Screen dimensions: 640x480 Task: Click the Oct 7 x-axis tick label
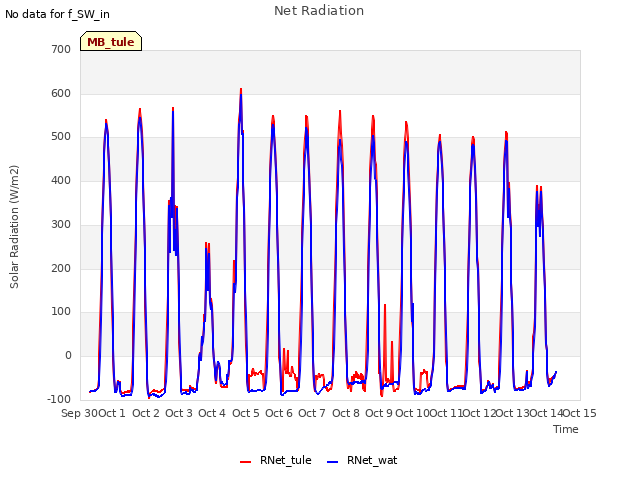coord(312,413)
